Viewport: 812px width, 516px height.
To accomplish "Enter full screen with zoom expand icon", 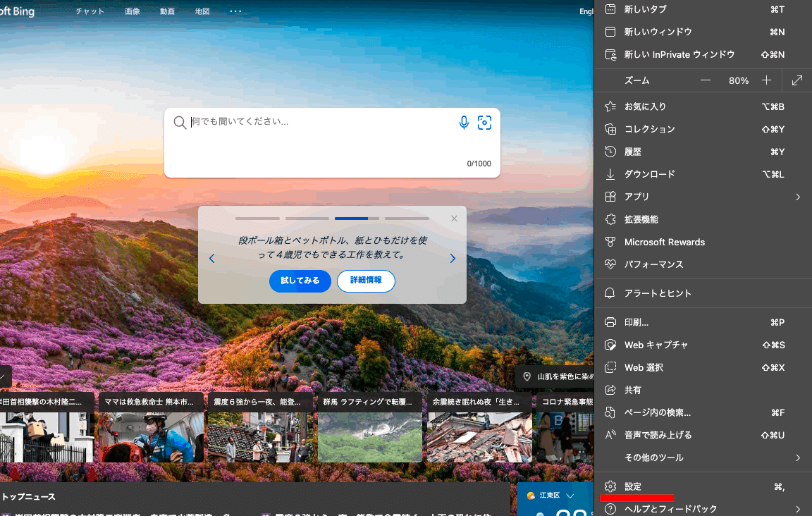I will [x=797, y=80].
